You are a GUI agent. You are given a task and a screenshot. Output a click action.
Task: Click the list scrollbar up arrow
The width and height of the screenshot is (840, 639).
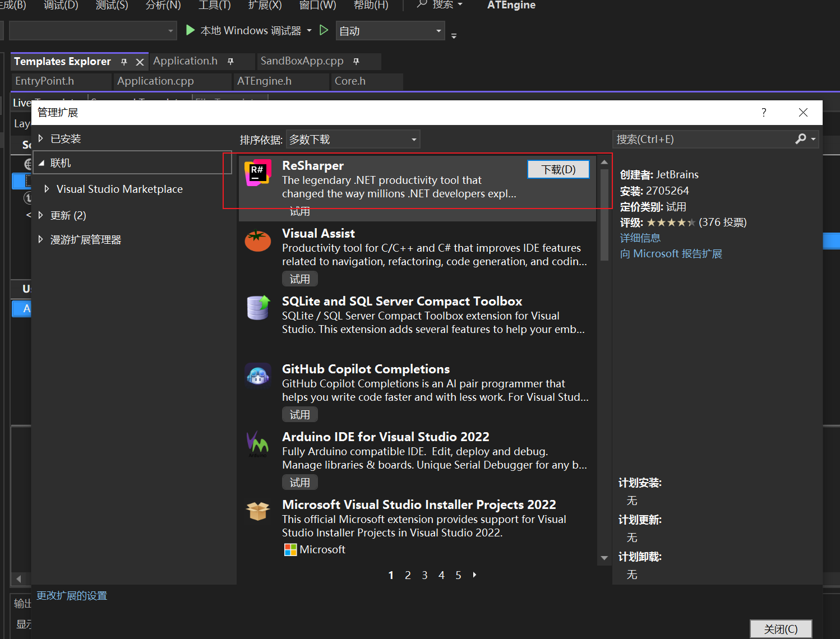(x=604, y=162)
